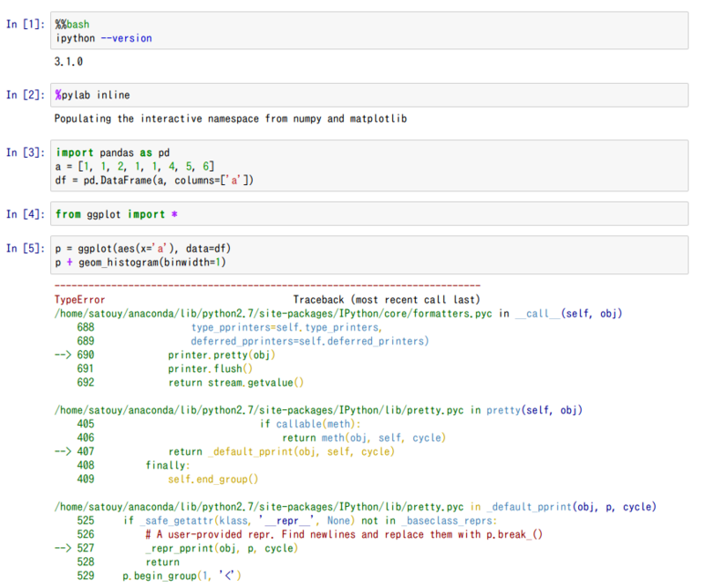Click traceback line 525 _safe_getattr

[287, 520]
